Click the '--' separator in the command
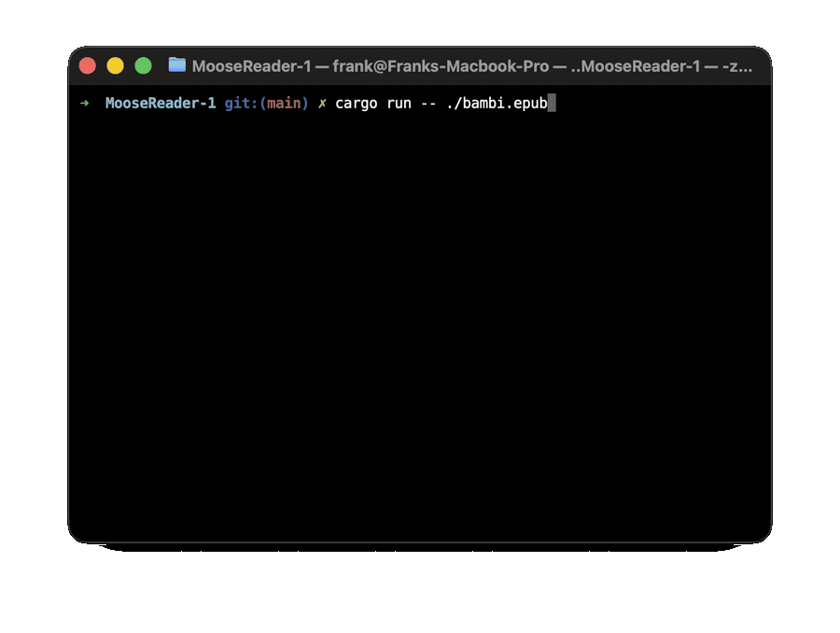The width and height of the screenshot is (840, 633). pyautogui.click(x=427, y=103)
